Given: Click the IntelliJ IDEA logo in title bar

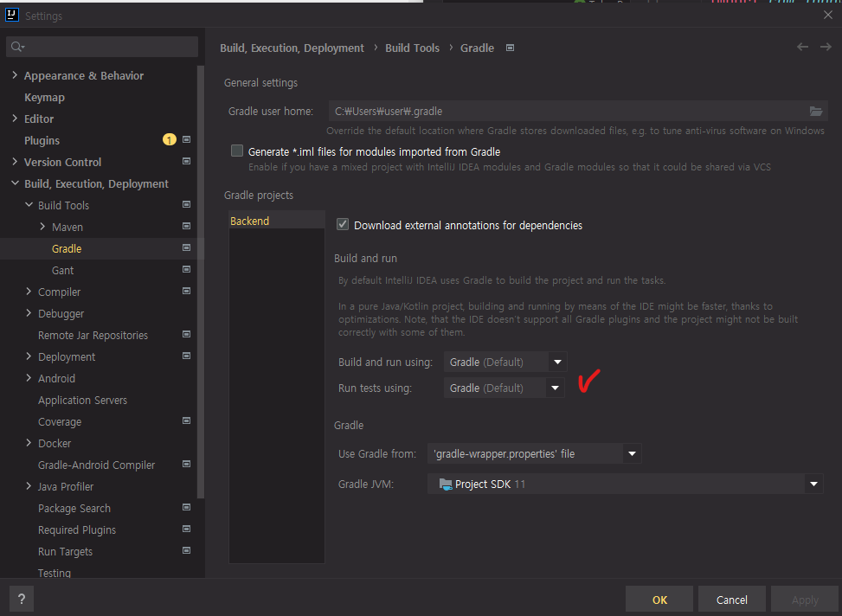Looking at the screenshot, I should 12,15.
